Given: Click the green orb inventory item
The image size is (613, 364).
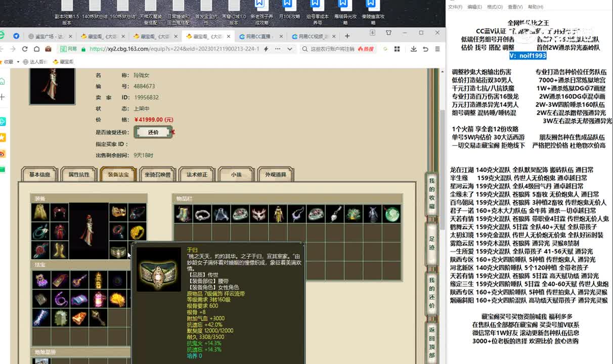Looking at the screenshot, I should (x=391, y=214).
